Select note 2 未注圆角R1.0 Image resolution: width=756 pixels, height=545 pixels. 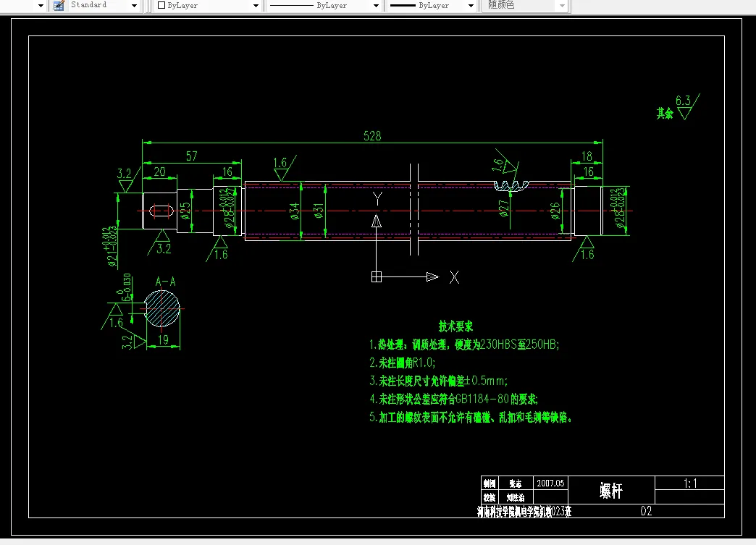pyautogui.click(x=403, y=363)
